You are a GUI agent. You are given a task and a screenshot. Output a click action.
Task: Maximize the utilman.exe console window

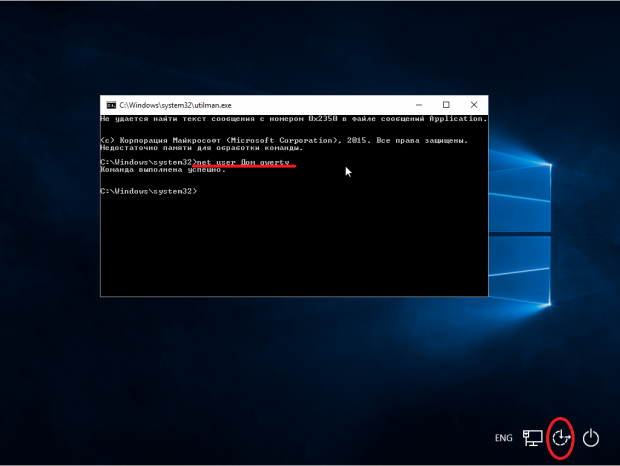446,105
